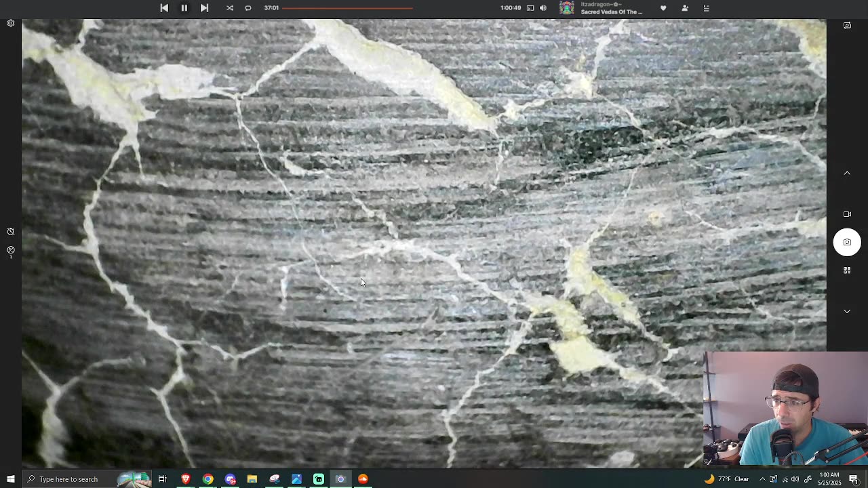Open Google Chrome from taskbar
Image resolution: width=868 pixels, height=488 pixels.
click(208, 479)
